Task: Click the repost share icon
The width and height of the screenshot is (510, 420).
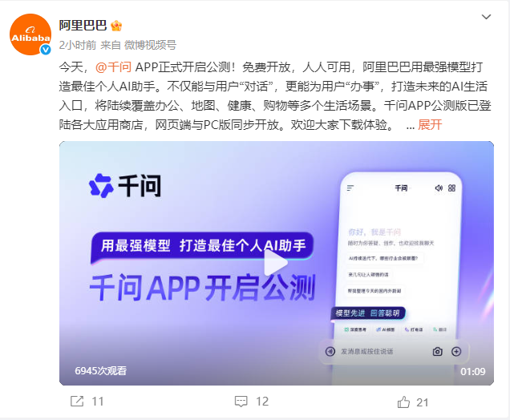Action: coord(77,401)
